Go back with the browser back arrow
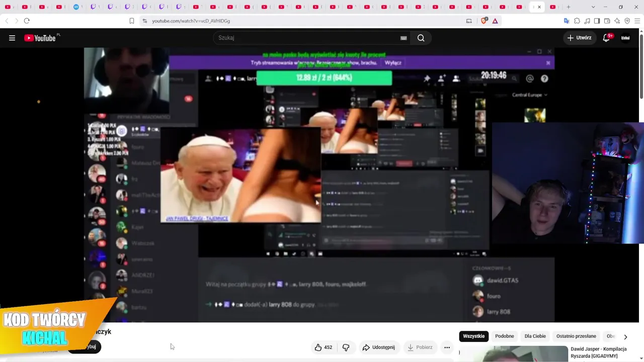644x362 pixels. click(x=7, y=21)
